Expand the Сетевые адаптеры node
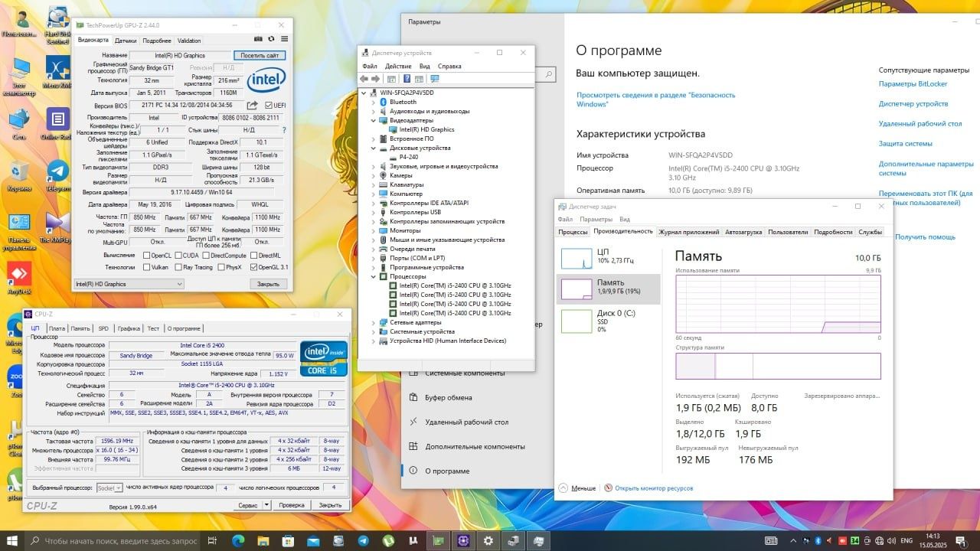This screenshot has width=980, height=551. [x=374, y=322]
